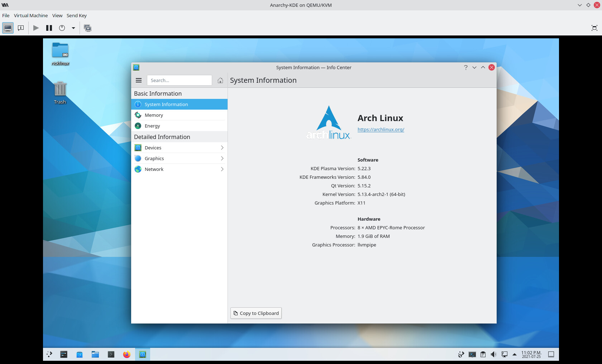Open the network tray icon
This screenshot has height=364, width=602.
(x=505, y=354)
